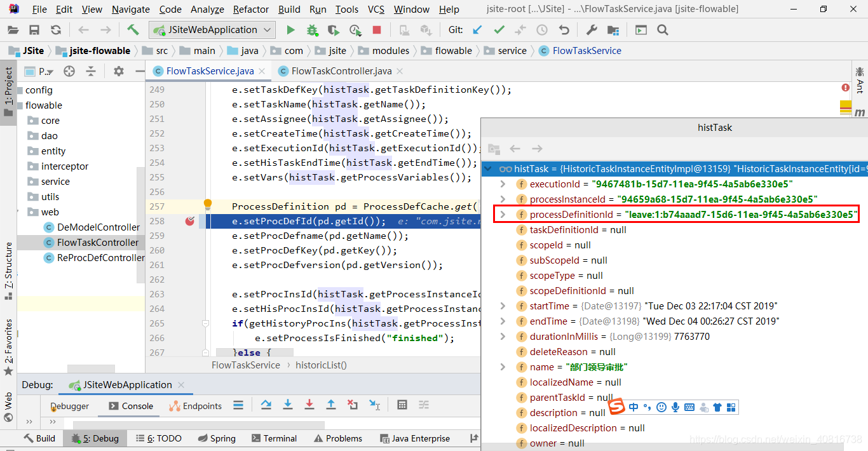
Task: Open Evaluate Expression calculator icon
Action: point(402,405)
